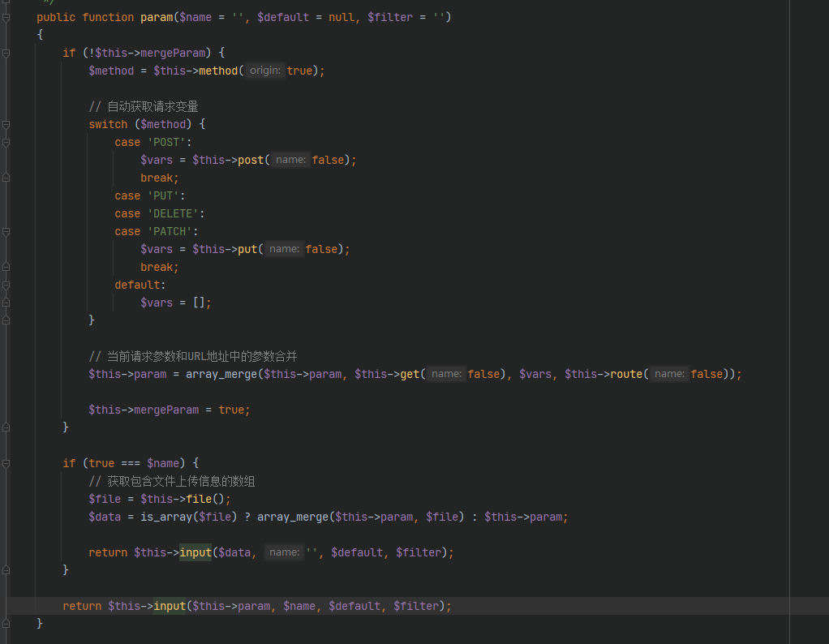Select the highlighted input method call

coord(195,552)
